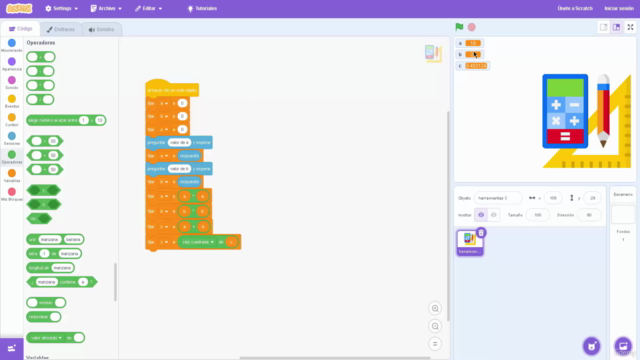Click the 'elegir número al azar' palette block
Viewport: 640px width, 360px height.
click(66, 120)
